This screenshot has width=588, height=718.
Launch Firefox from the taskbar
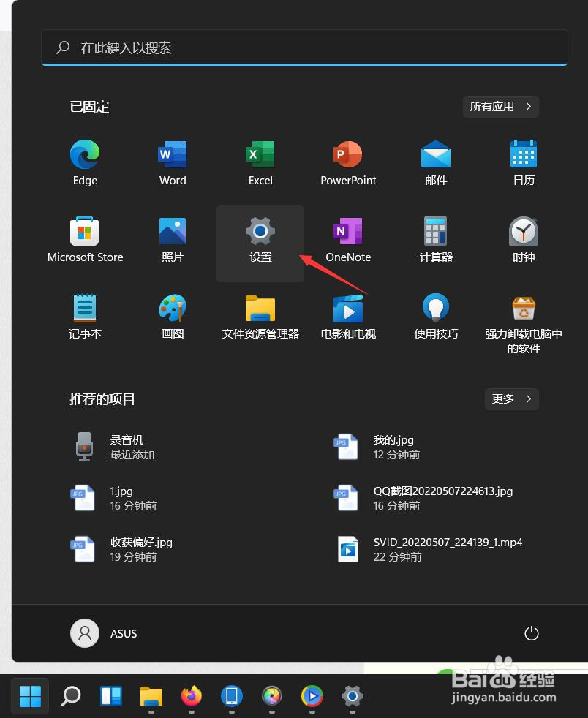coord(192,696)
